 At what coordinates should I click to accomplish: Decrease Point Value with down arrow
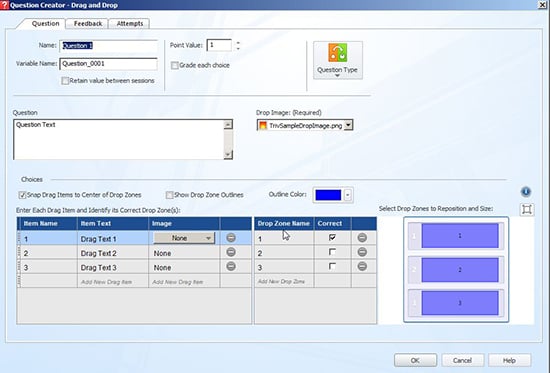(238, 48)
